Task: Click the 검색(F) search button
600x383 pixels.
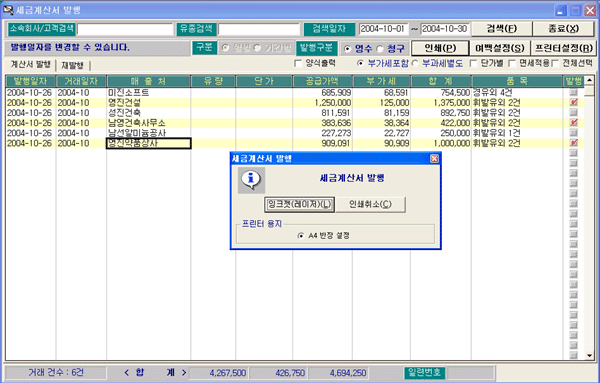Action: (502, 29)
